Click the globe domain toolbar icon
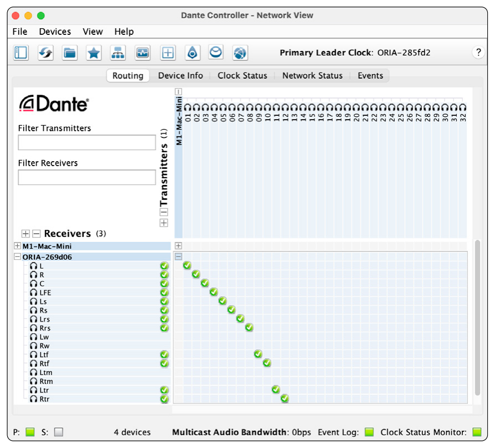 coord(240,53)
